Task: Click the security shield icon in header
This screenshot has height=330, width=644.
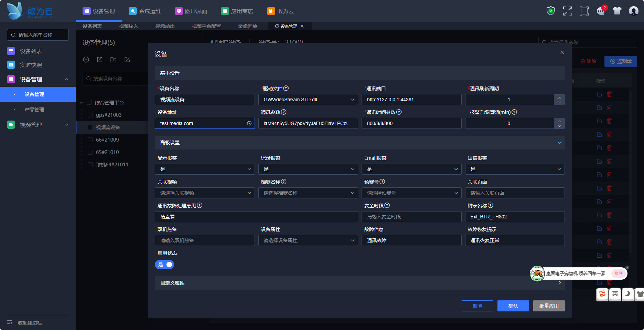Action: point(551,11)
